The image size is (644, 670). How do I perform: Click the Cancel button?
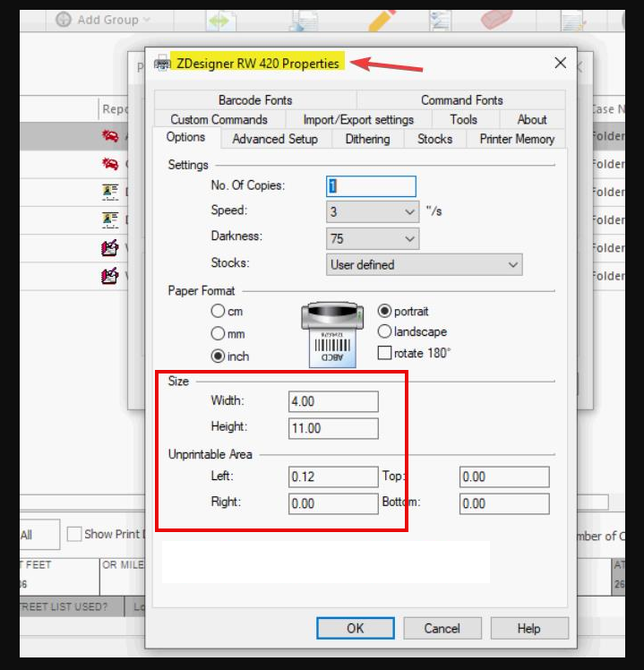(x=442, y=628)
